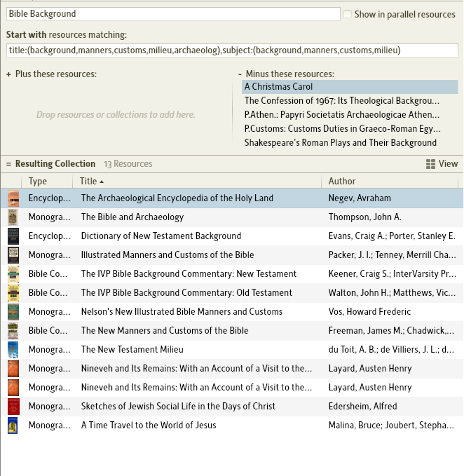The image size is (464, 476).
Task: Select Shakespeare's Roman Plays excluded resource
Action: (x=341, y=143)
